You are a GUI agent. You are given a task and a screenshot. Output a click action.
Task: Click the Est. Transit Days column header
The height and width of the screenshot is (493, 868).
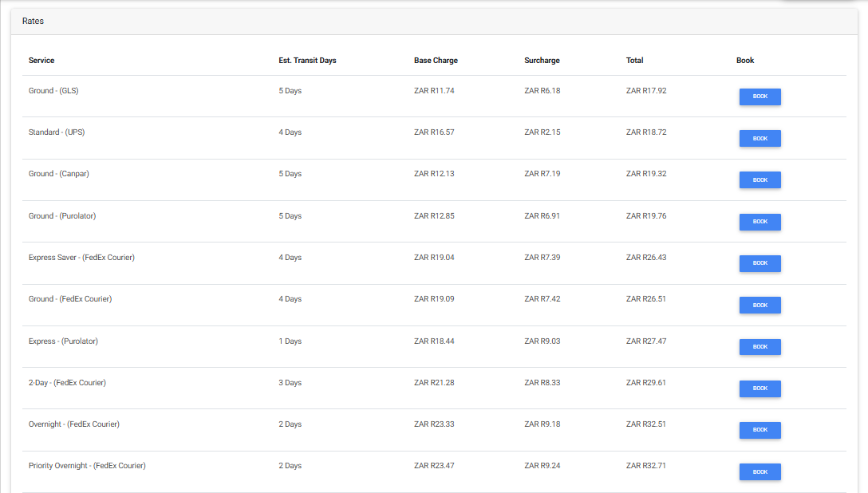click(307, 61)
